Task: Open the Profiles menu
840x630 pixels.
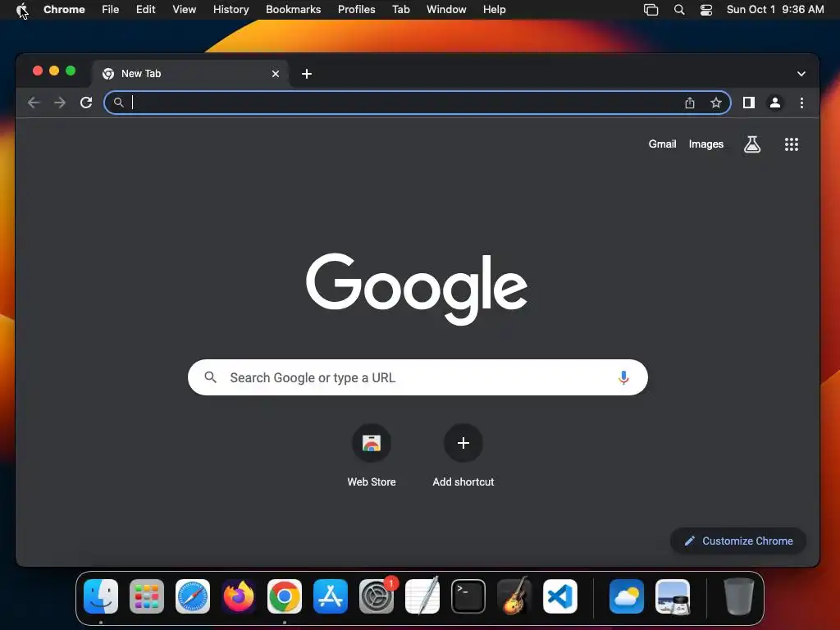Action: click(356, 10)
